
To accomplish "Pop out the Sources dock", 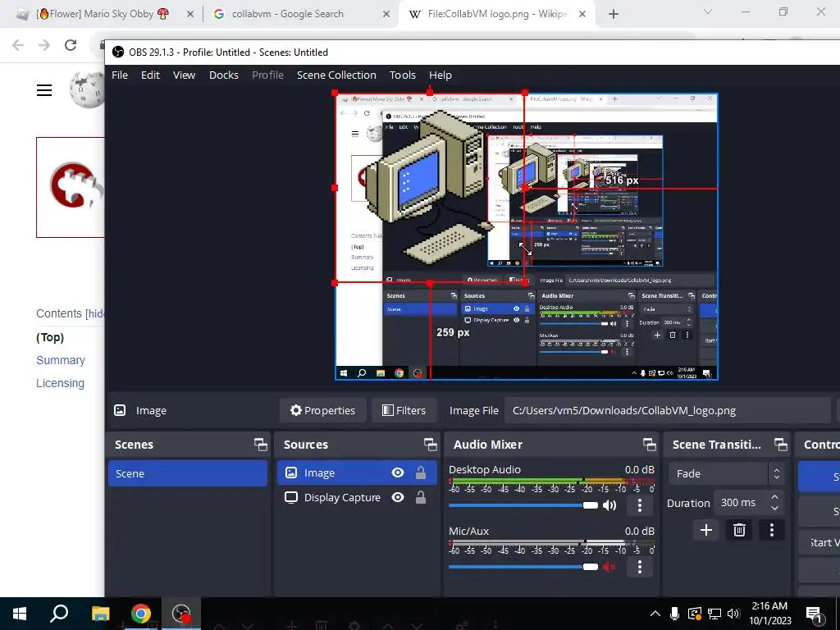I will [x=430, y=444].
